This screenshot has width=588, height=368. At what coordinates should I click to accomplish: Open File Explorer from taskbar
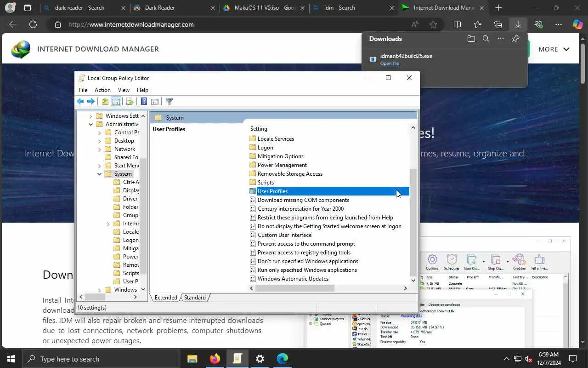click(192, 359)
